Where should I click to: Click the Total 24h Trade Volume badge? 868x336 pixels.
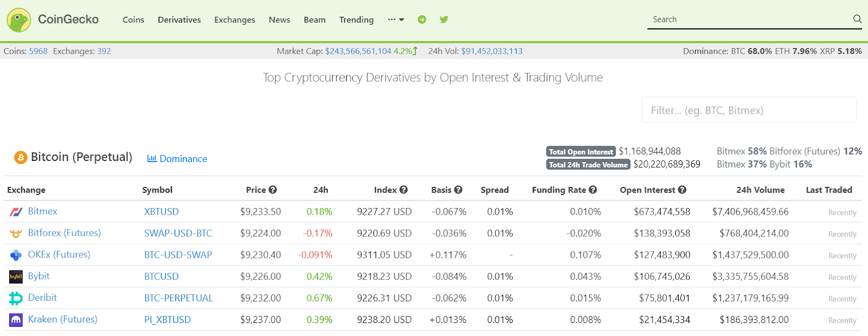pos(588,165)
